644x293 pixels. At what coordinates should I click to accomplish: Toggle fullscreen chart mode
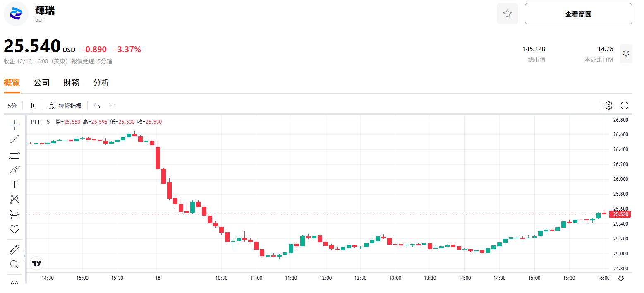(x=625, y=106)
